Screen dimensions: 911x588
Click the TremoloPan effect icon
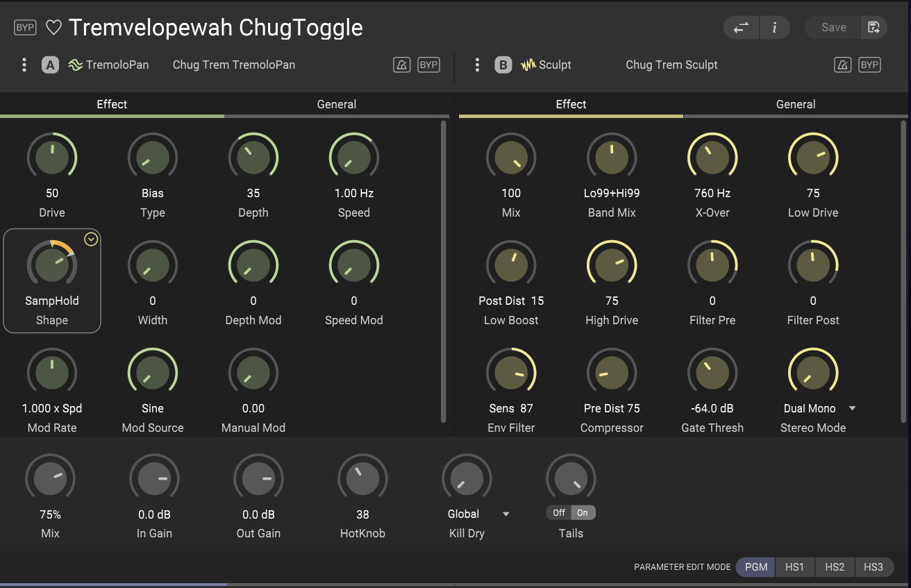pos(76,65)
